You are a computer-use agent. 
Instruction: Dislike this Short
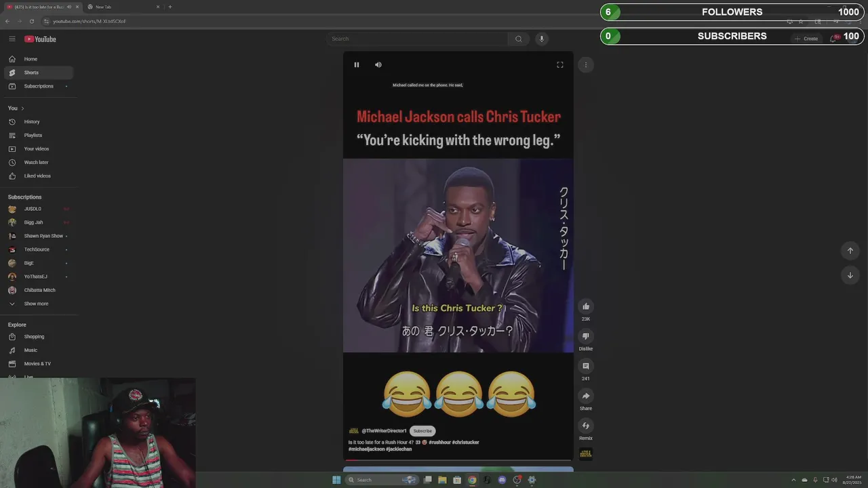pyautogui.click(x=586, y=336)
